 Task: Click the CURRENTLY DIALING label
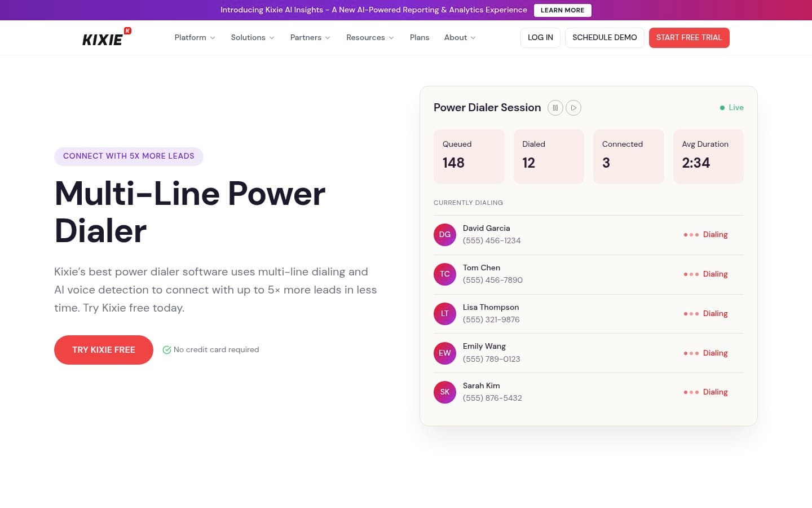(468, 203)
